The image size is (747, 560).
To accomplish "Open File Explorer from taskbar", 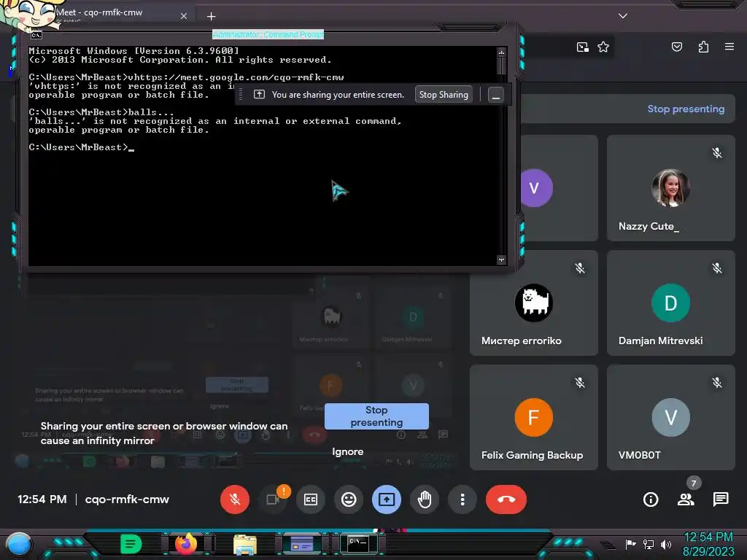I will tap(245, 544).
